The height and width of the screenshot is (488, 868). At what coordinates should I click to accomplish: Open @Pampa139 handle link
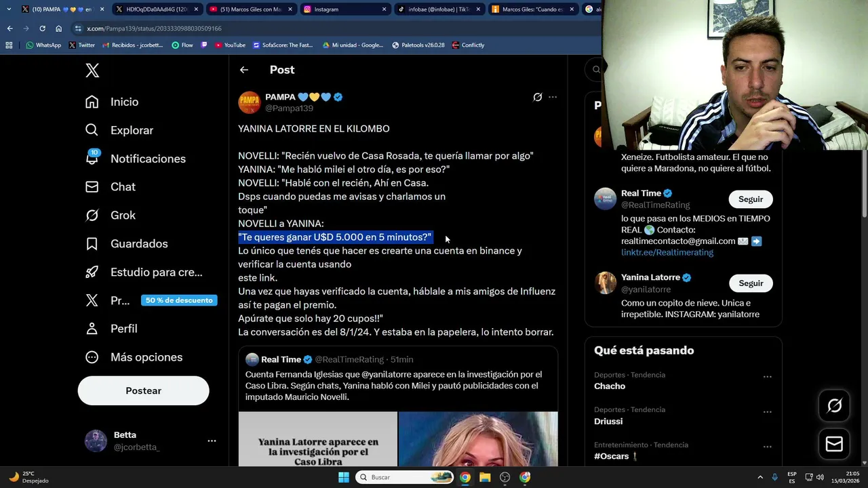coord(289,108)
